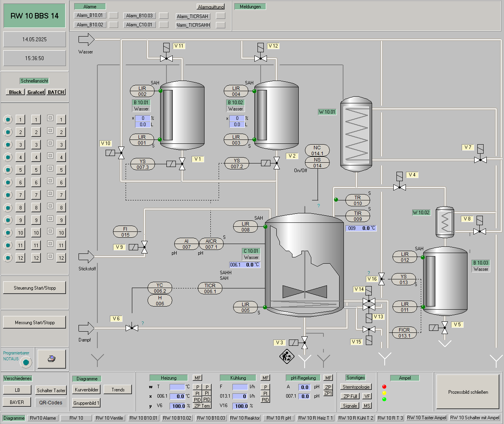
Task: Open the RW 10 Reaktor tab
Action: [x=245, y=418]
